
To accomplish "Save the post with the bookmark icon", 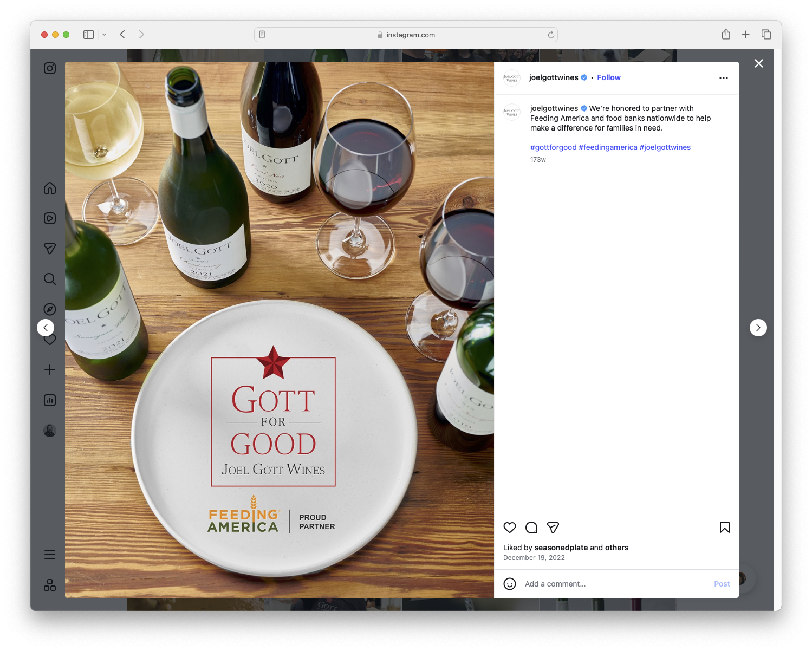I will 725,528.
